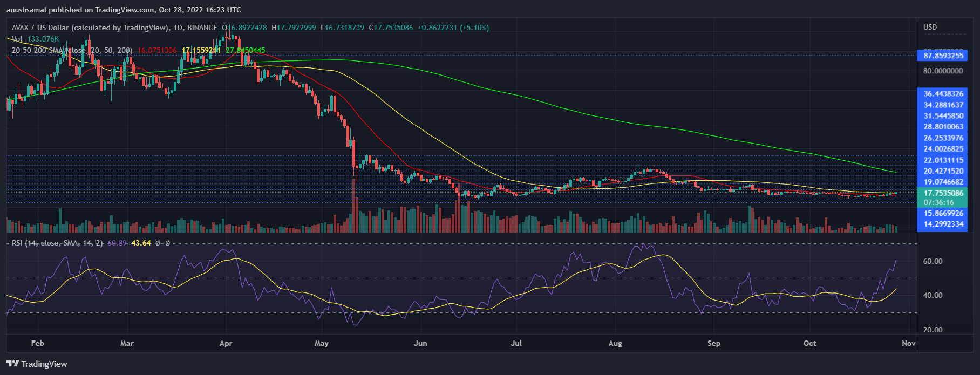Click the green 200 SMA value in legend
This screenshot has width=980, height=375.
(x=245, y=50)
